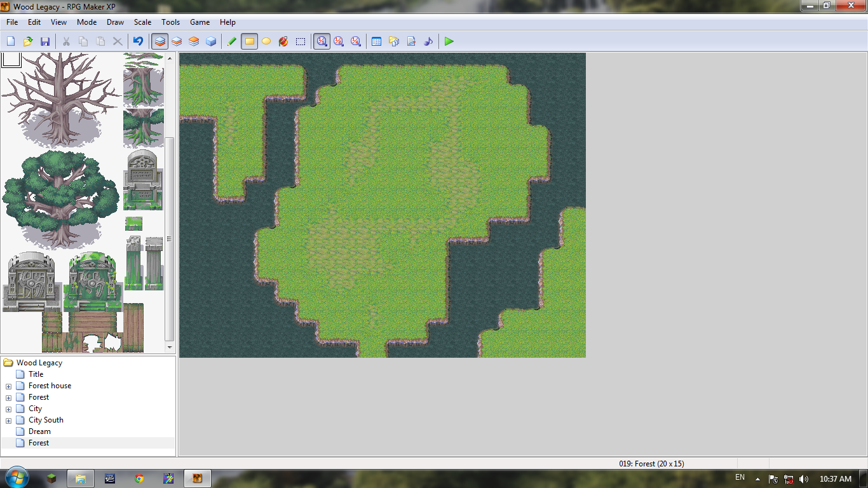Toggle 1/2 zoom view scale
Screen dimensions: 868x488
coord(339,41)
